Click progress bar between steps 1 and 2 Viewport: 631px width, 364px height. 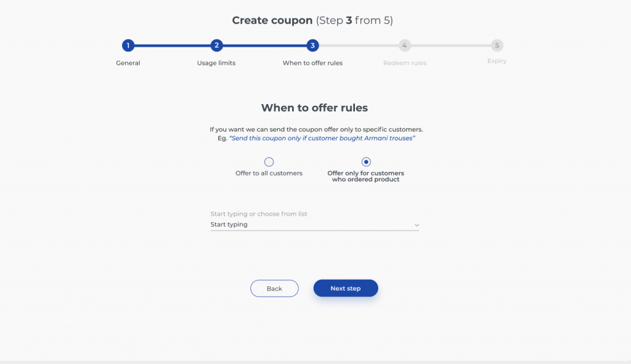point(173,46)
